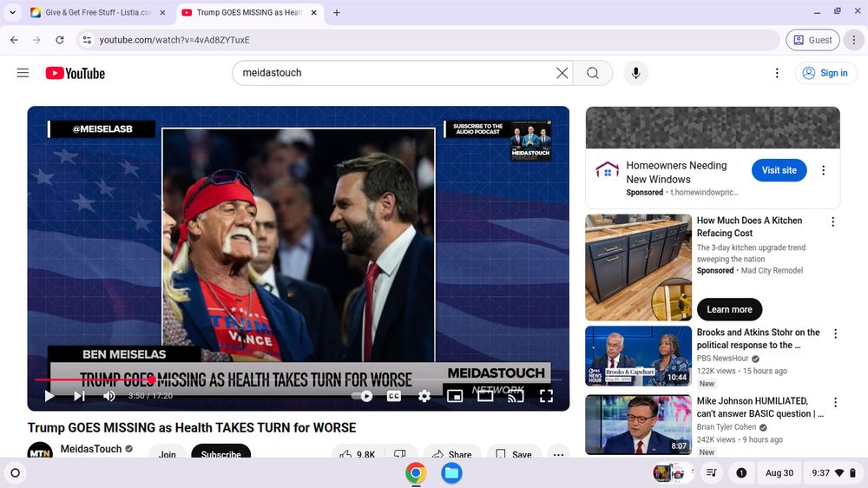This screenshot has height=488, width=868.
Task: View site information icon in address bar
Action: tap(87, 40)
